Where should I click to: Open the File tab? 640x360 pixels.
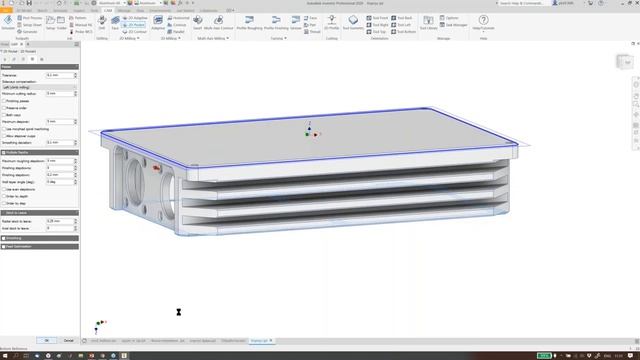[x=6, y=10]
